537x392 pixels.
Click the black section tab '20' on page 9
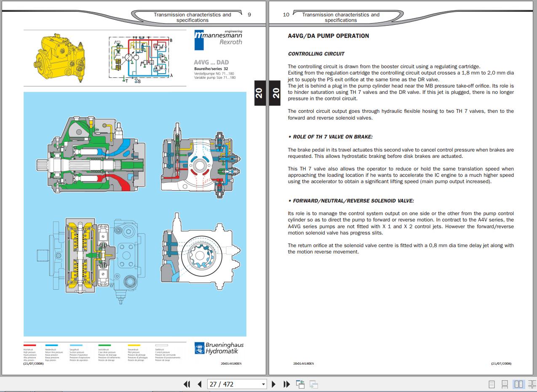point(259,93)
